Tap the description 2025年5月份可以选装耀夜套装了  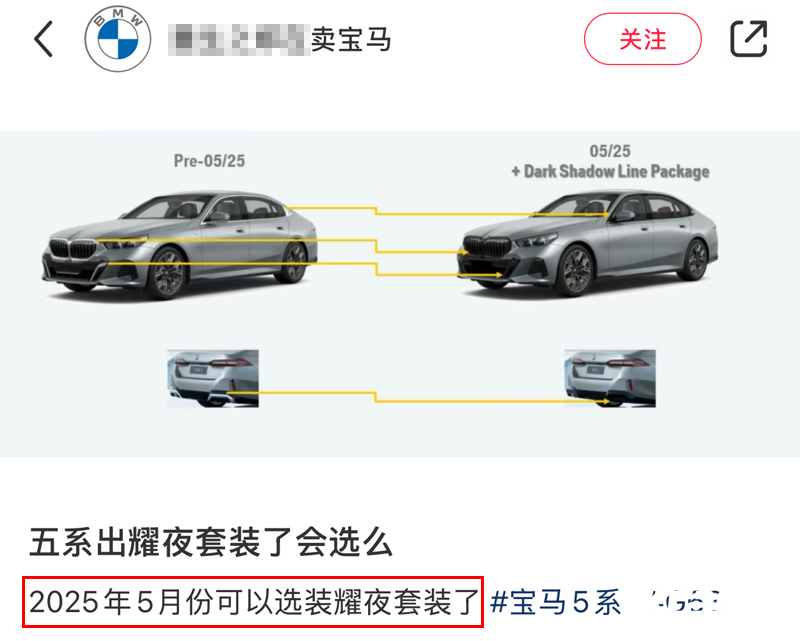click(x=254, y=602)
